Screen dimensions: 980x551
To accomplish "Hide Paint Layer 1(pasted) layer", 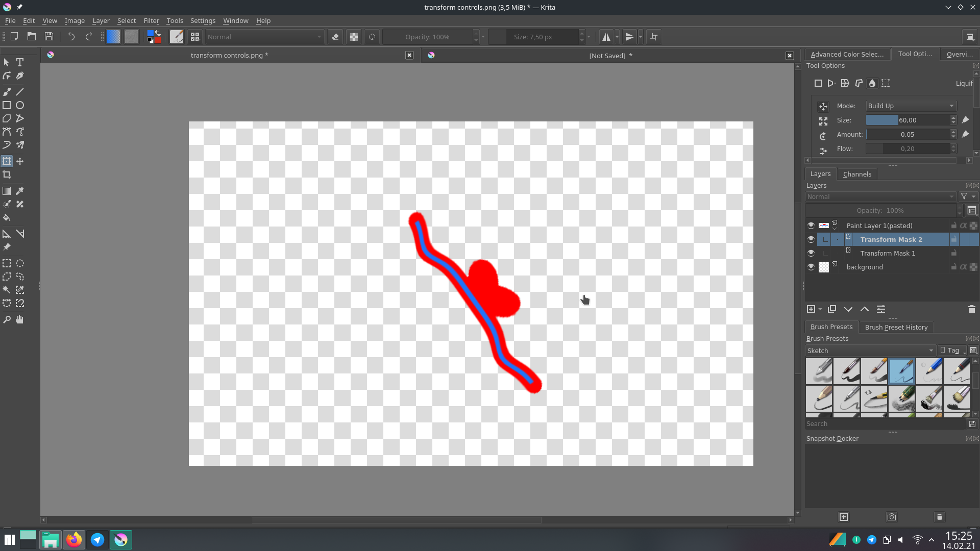I will pos(811,226).
